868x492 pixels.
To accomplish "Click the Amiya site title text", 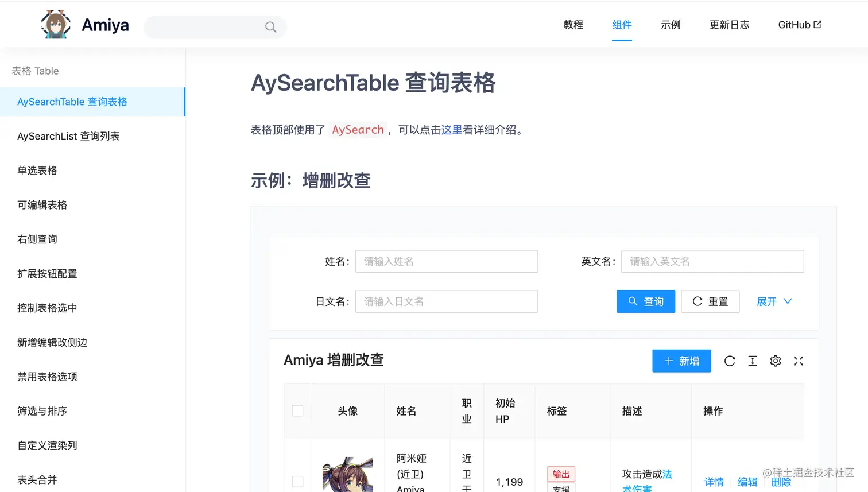I will pyautogui.click(x=106, y=25).
